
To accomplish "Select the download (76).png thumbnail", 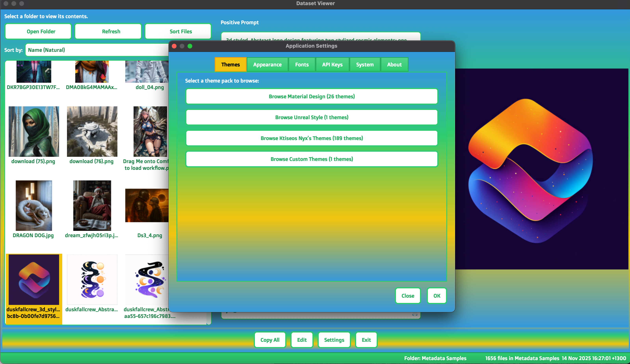I will click(x=92, y=132).
